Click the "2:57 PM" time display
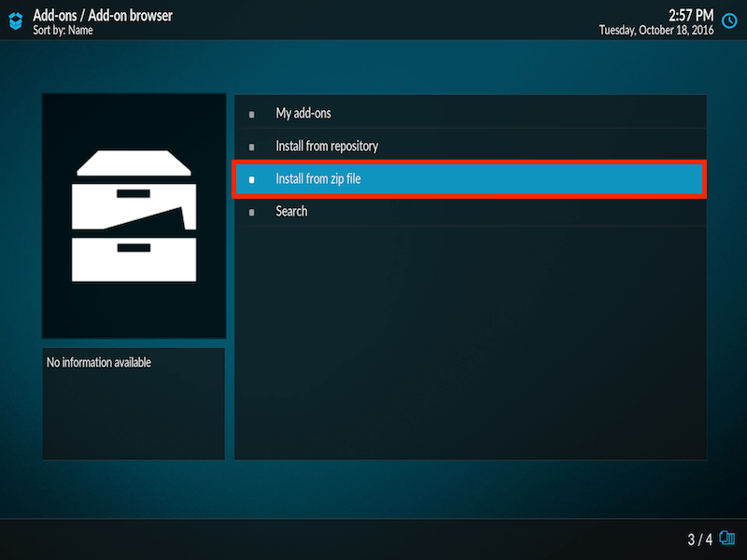The width and height of the screenshot is (747, 560). pos(691,15)
